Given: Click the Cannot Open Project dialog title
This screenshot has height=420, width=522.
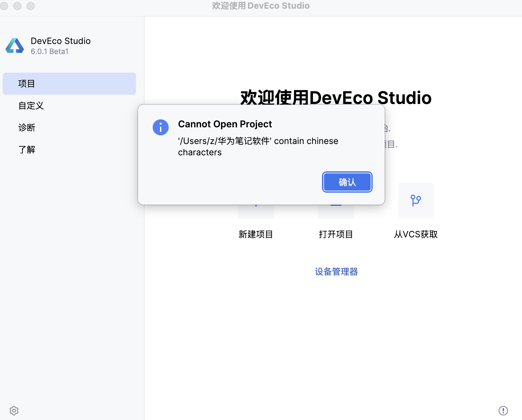Looking at the screenshot, I should tap(225, 124).
